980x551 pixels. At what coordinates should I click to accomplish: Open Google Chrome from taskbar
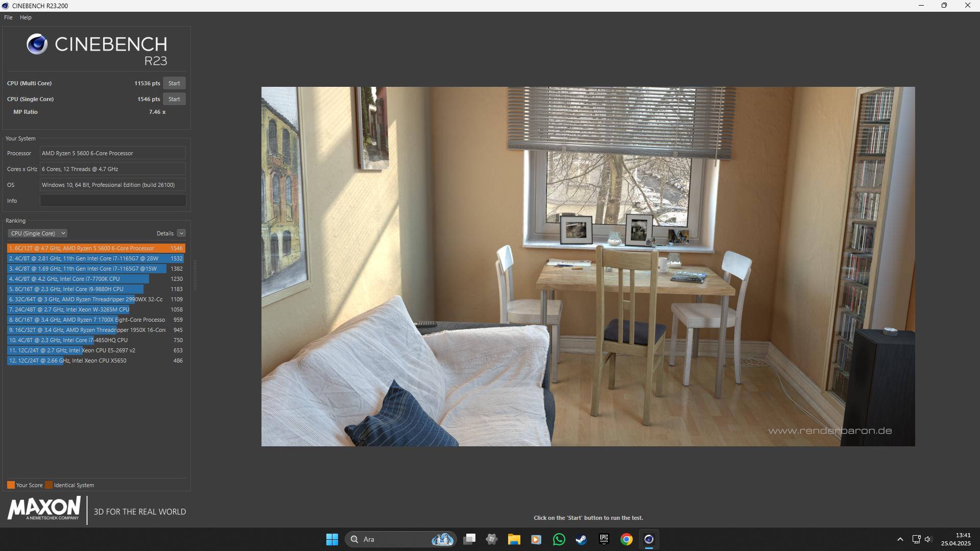[627, 539]
